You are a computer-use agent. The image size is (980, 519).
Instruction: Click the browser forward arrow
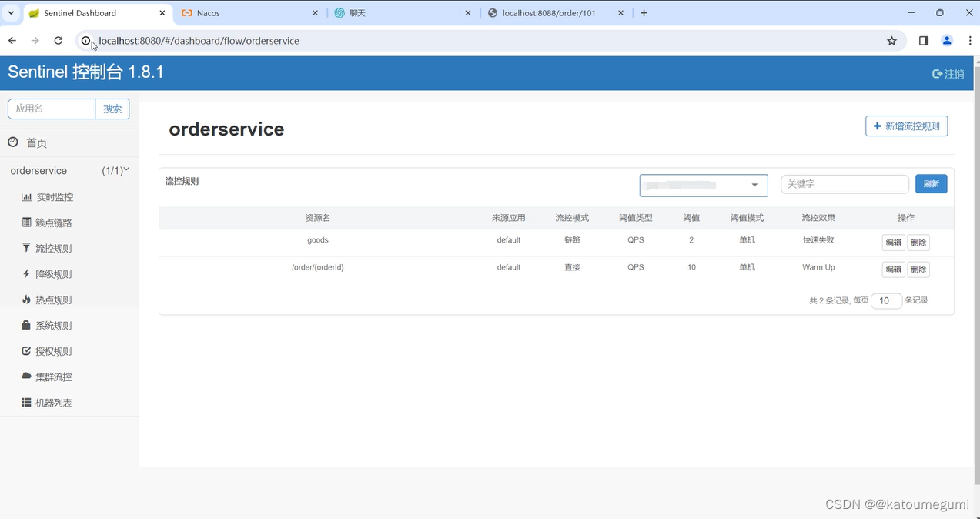click(35, 41)
